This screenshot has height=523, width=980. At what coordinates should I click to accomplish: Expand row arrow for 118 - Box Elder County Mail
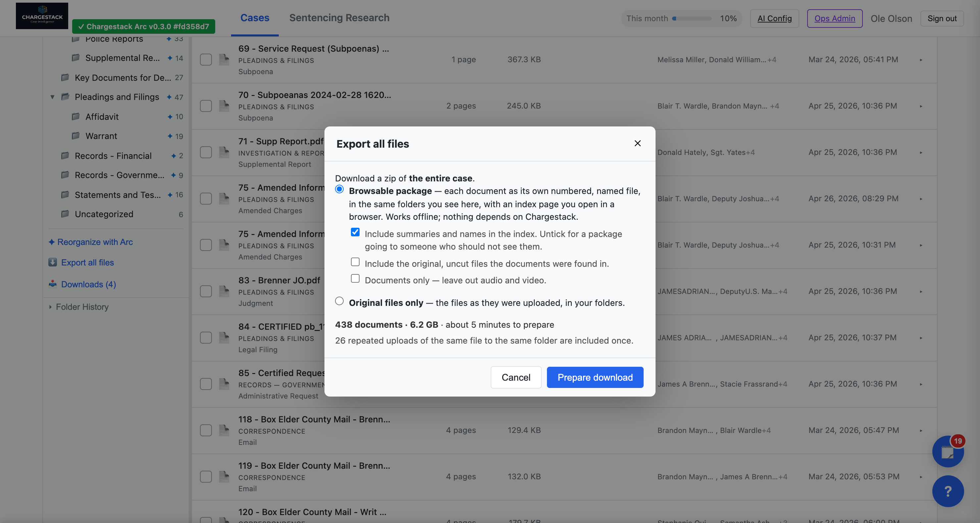coord(921,431)
